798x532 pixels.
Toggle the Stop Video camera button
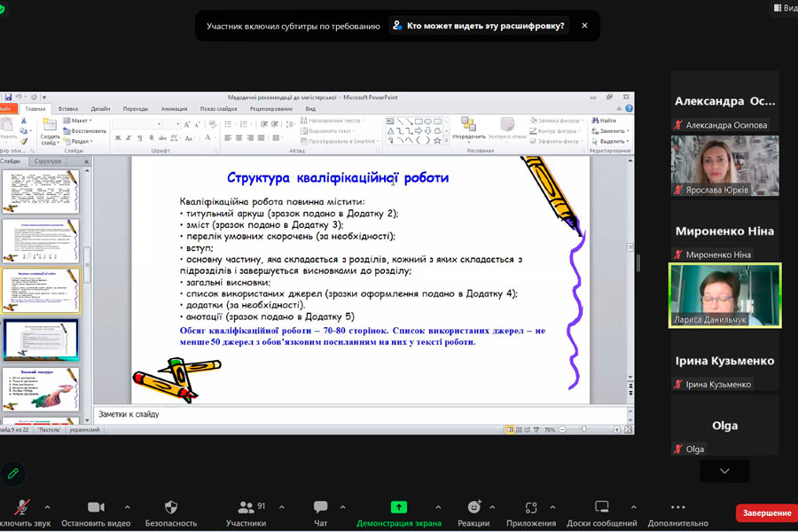point(96,507)
